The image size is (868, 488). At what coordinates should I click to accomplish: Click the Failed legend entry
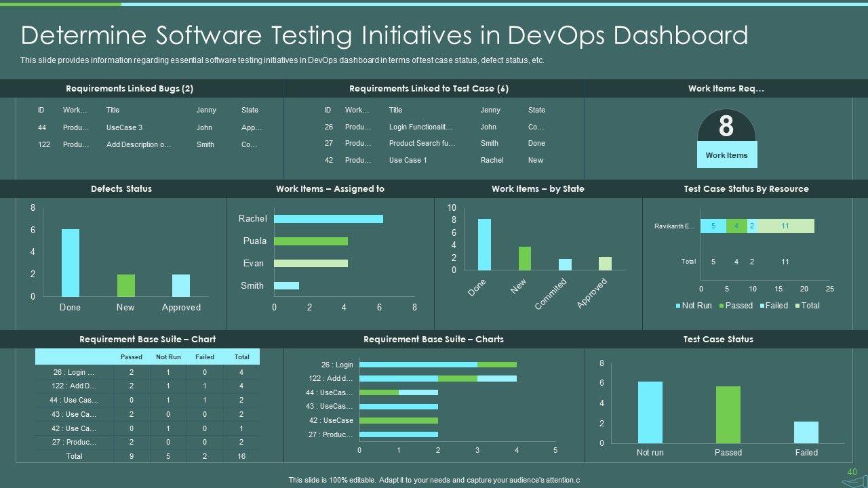click(x=773, y=306)
